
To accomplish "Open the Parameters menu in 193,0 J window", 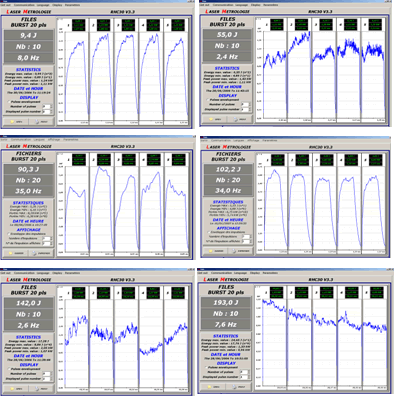I will tap(270, 273).
